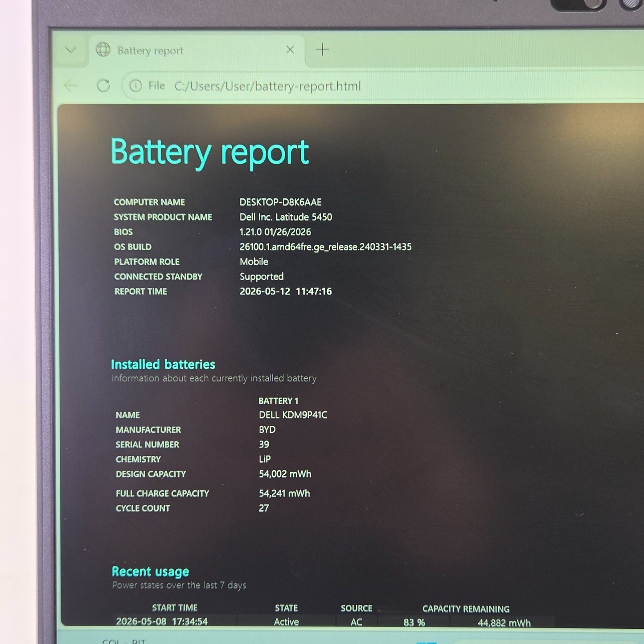Screen dimensions: 644x644
Task: Select the design capacity 54,002 mWh
Action: (285, 474)
